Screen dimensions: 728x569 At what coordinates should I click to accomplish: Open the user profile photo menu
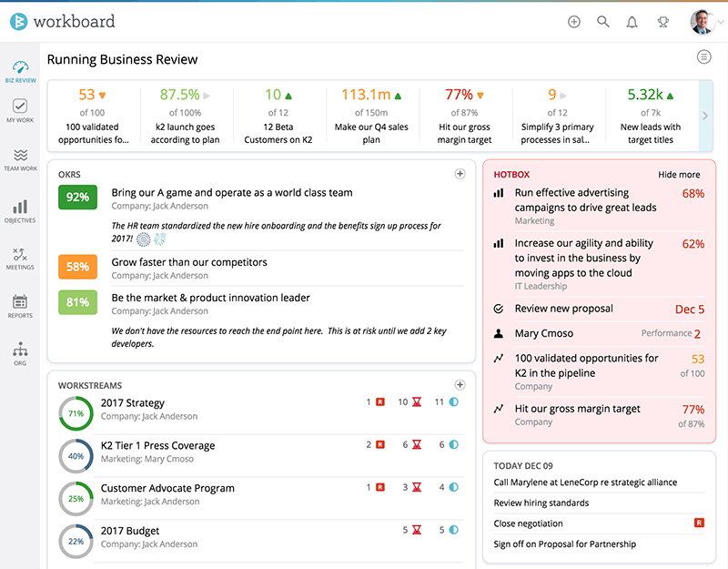click(702, 22)
